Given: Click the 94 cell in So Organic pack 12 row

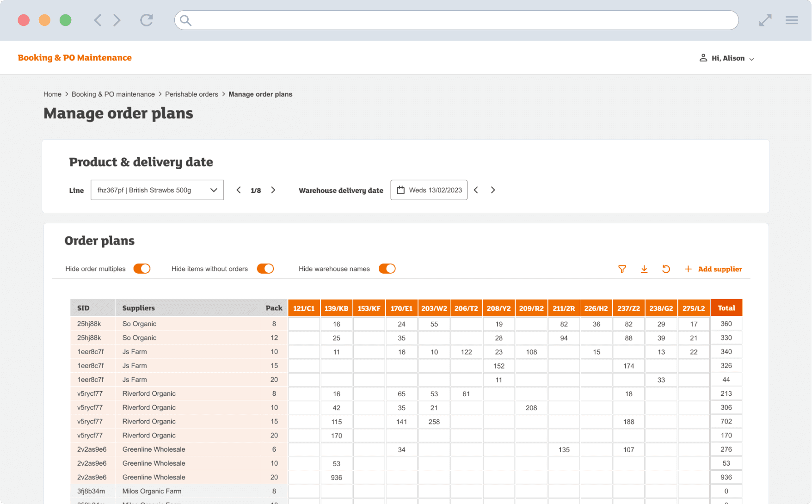Looking at the screenshot, I should point(564,338).
